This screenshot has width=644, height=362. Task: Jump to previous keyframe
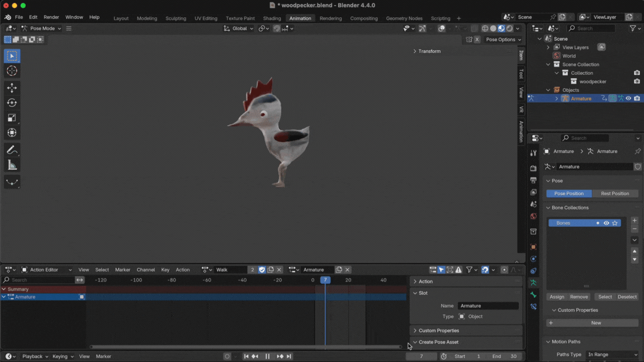point(255,356)
